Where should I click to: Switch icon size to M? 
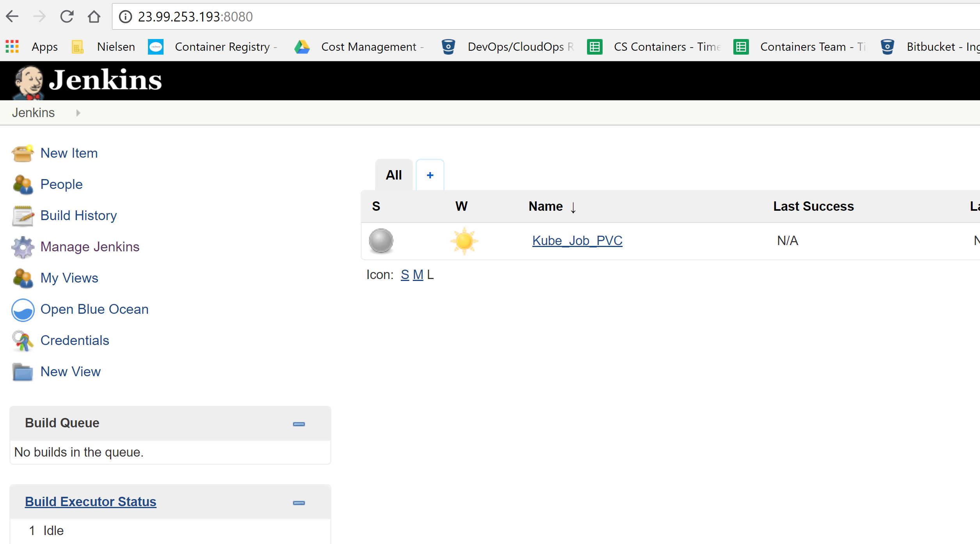click(418, 275)
